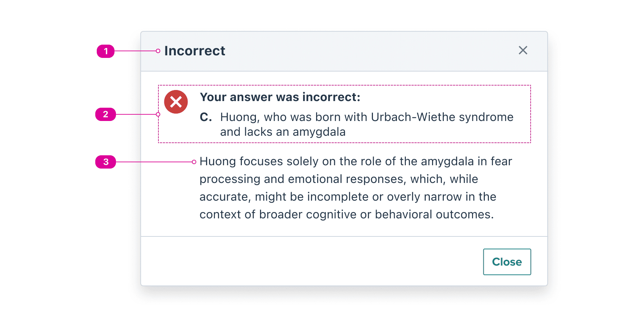Click the Incorrect dialog title
This screenshot has height=315, width=644.
(x=195, y=51)
